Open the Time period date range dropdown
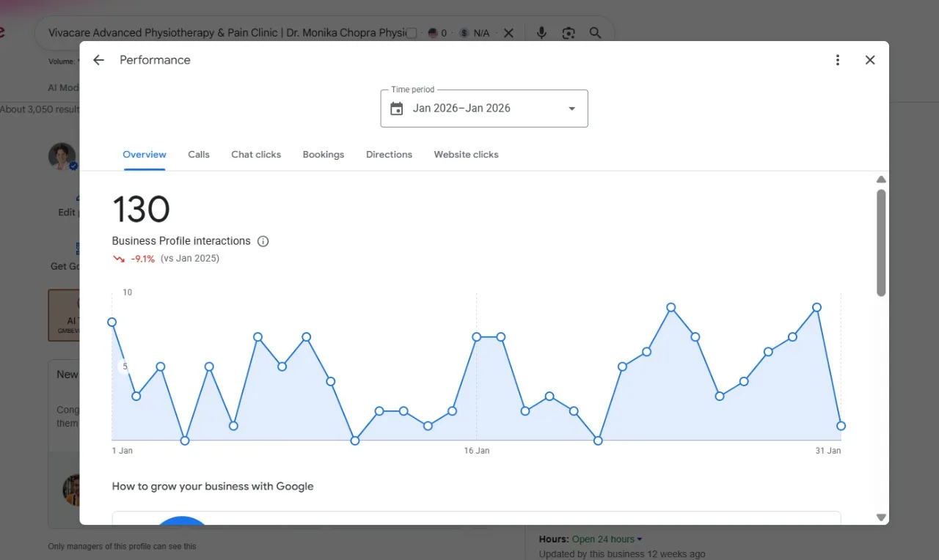Image resolution: width=939 pixels, height=560 pixels. (x=484, y=108)
